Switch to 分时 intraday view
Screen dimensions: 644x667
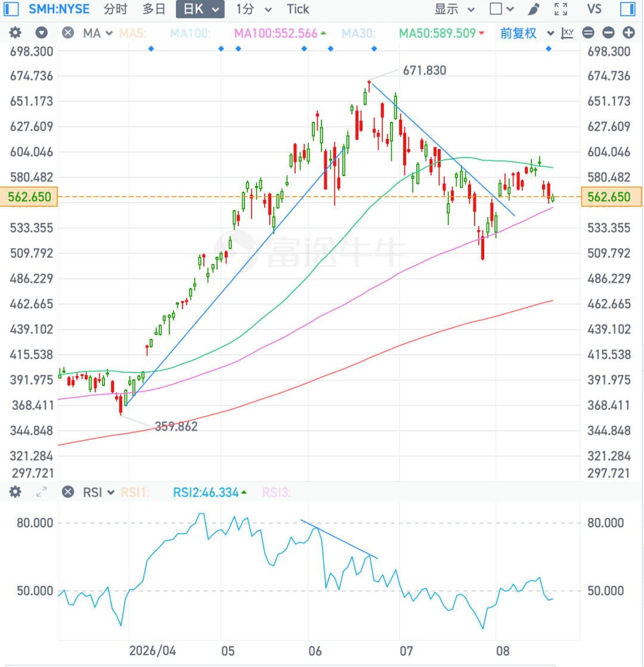pos(115,9)
